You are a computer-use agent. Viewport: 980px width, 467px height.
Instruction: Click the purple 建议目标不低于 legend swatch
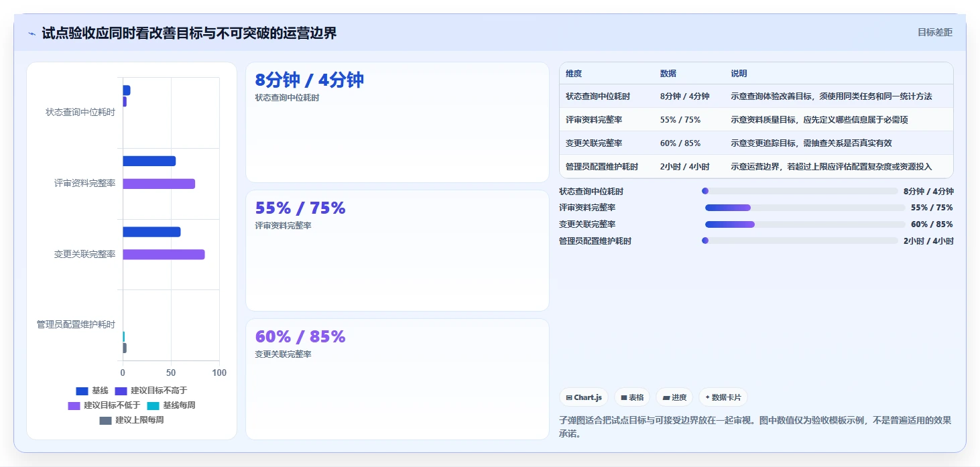74,406
